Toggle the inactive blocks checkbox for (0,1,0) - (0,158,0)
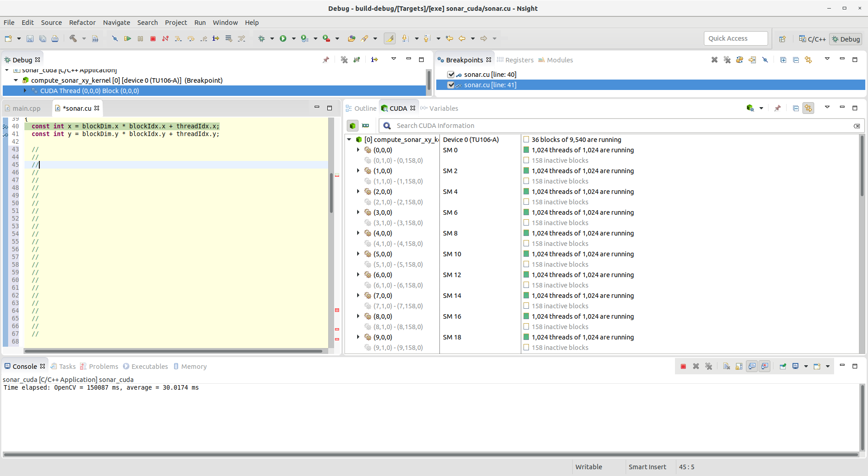This screenshot has height=476, width=868. point(526,160)
